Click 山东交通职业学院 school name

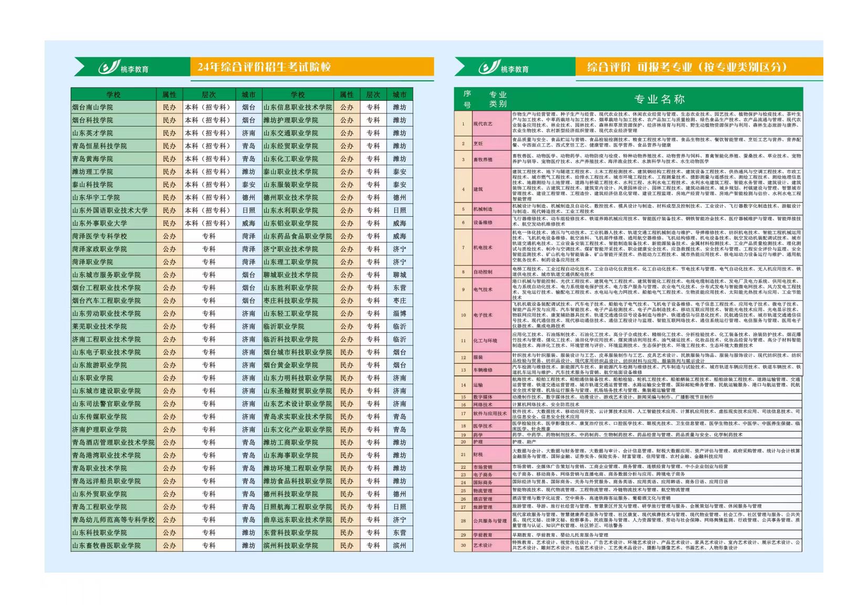click(291, 133)
